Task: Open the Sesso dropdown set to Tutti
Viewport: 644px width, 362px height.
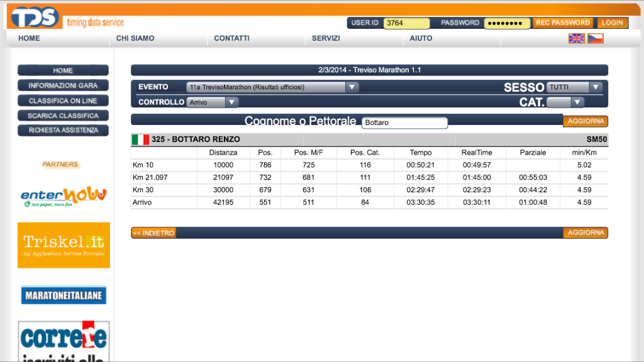Action: pyautogui.click(x=574, y=87)
